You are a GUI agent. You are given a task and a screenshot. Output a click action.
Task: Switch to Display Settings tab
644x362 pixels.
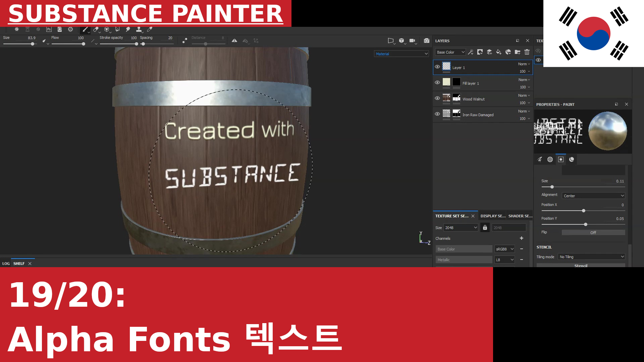(x=493, y=216)
